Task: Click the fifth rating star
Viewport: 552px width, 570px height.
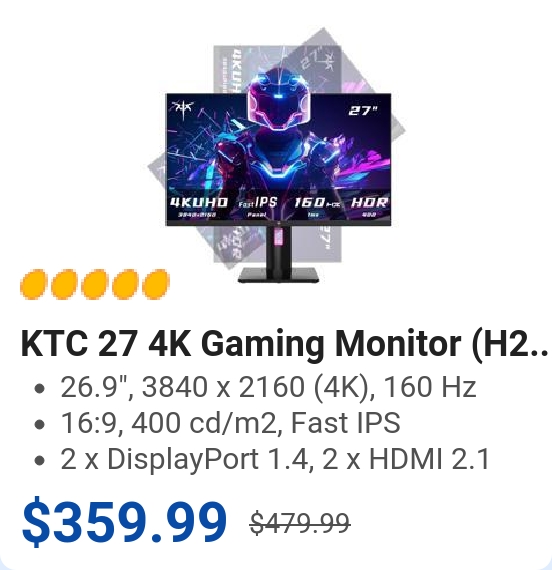Action: tap(156, 284)
